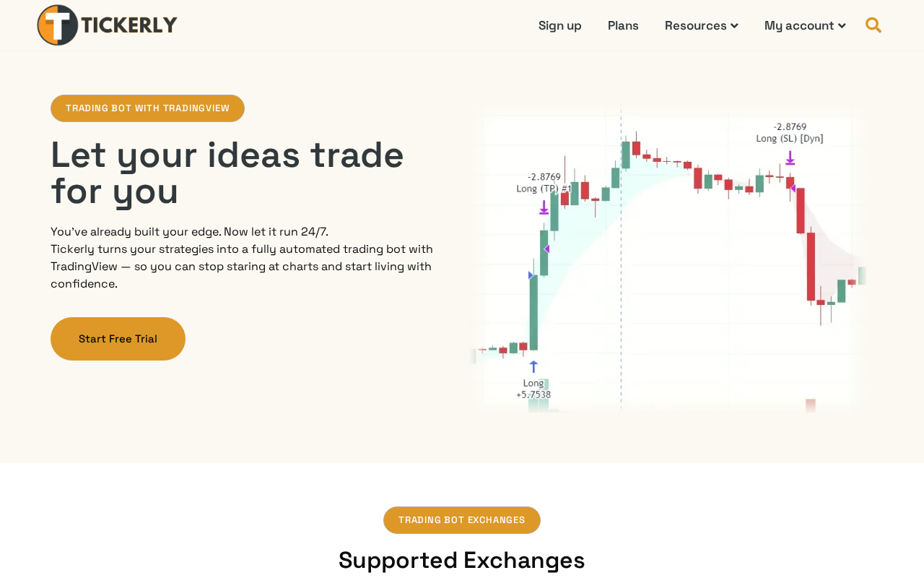
Task: Click the purple Long (SL) [Dyn] arrow marker
Action: (790, 158)
